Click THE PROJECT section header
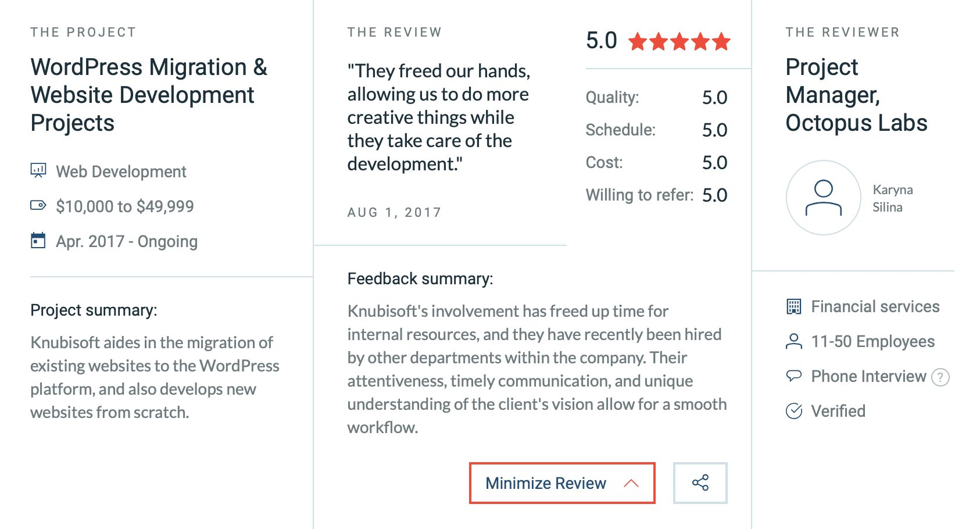This screenshot has height=529, width=980. coord(83,32)
